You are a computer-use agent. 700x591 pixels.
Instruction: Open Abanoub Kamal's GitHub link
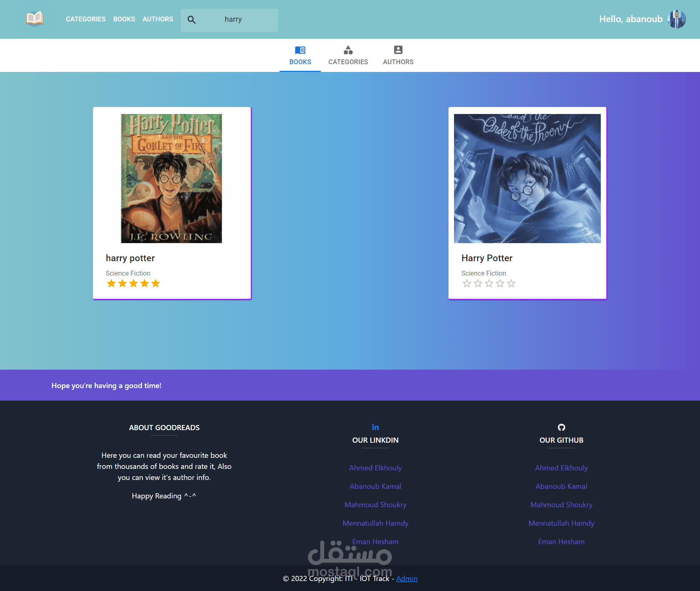pos(561,486)
